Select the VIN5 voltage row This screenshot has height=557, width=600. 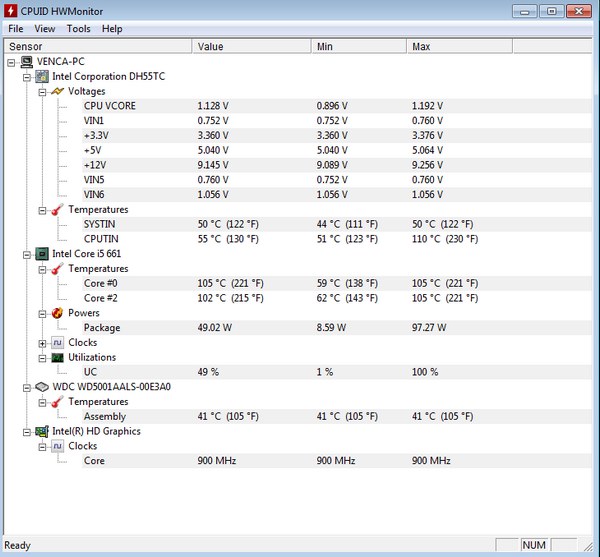point(337,180)
